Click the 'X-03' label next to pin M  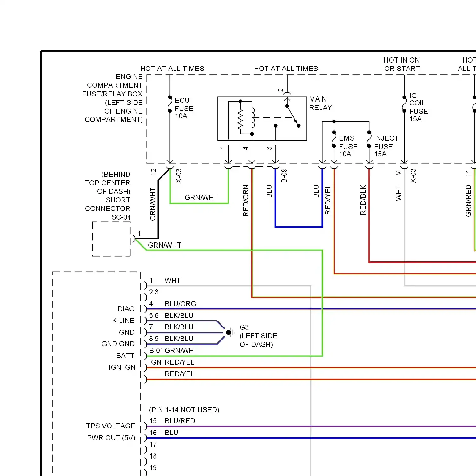coord(413,176)
